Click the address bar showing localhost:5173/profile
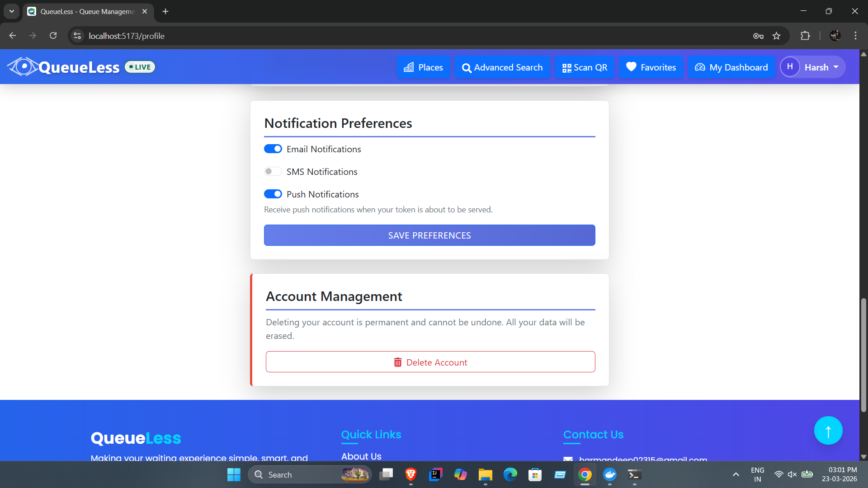This screenshot has height=488, width=868. point(407,36)
